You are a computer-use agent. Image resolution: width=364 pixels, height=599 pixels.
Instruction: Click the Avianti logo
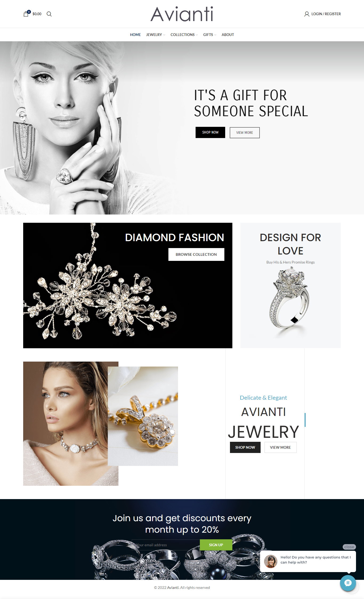182,14
